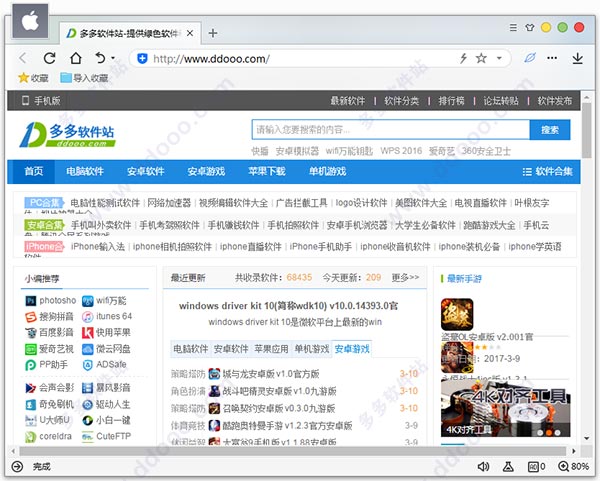Switch to the 单机游戏 list tab
The height and width of the screenshot is (481, 600).
311,349
